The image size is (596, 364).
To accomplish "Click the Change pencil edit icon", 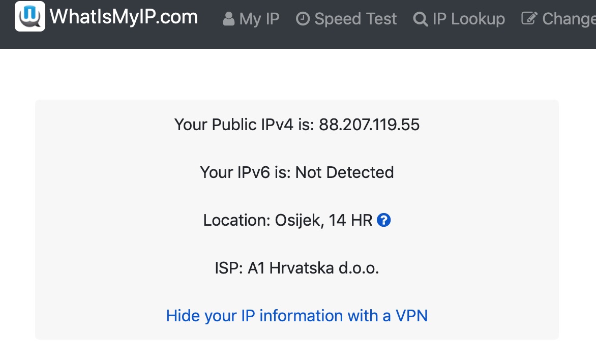I will [x=529, y=19].
